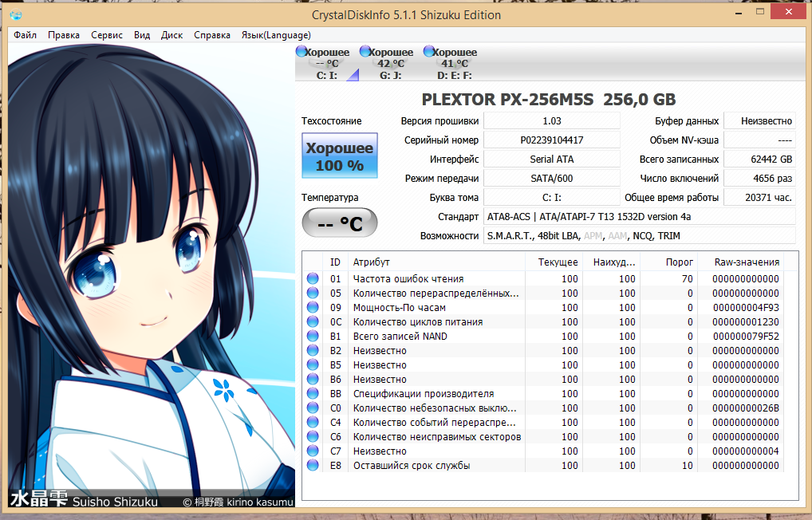812x520 pixels.
Task: Select row Количество циклов питания
Action: [x=544, y=321]
